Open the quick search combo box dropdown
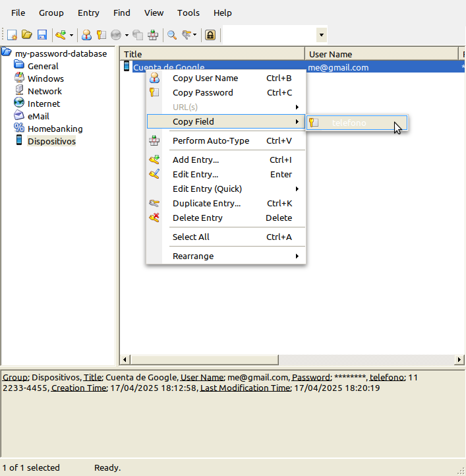 [x=321, y=35]
